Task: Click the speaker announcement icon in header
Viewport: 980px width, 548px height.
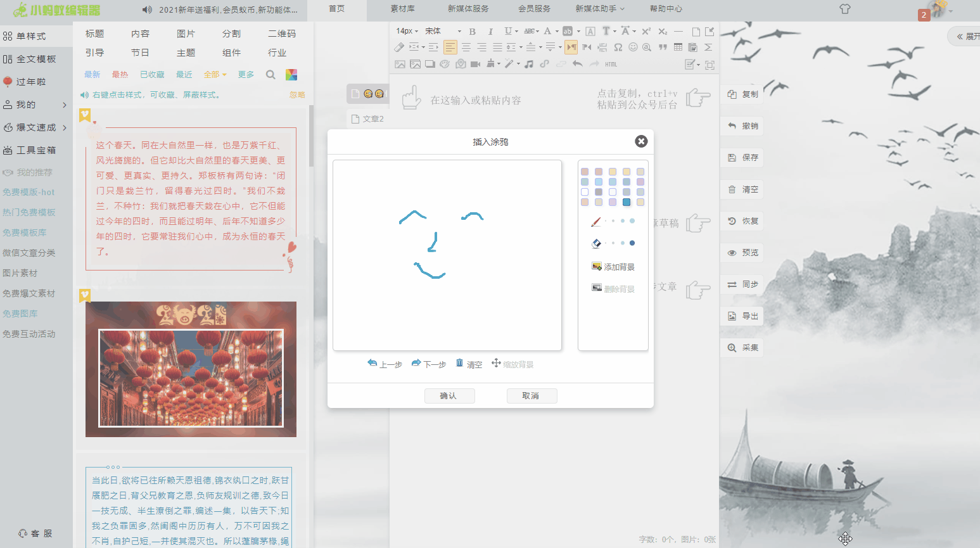Action: [x=147, y=10]
